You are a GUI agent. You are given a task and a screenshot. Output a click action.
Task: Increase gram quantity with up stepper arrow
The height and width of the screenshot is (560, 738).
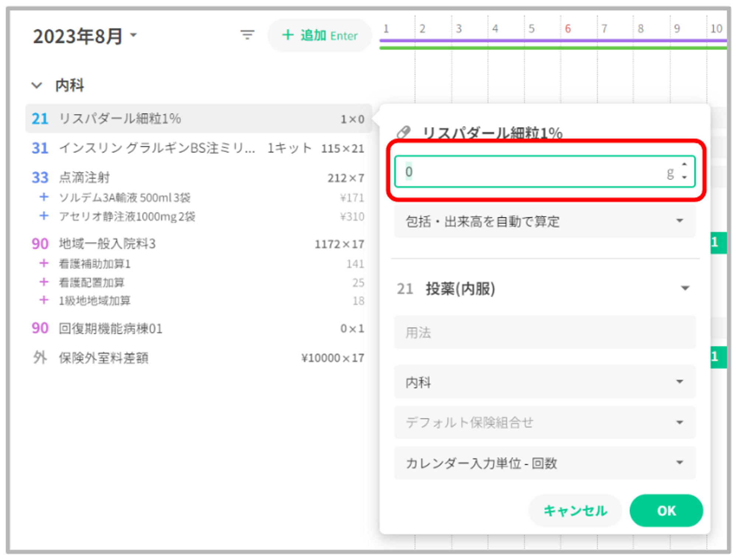tap(684, 165)
